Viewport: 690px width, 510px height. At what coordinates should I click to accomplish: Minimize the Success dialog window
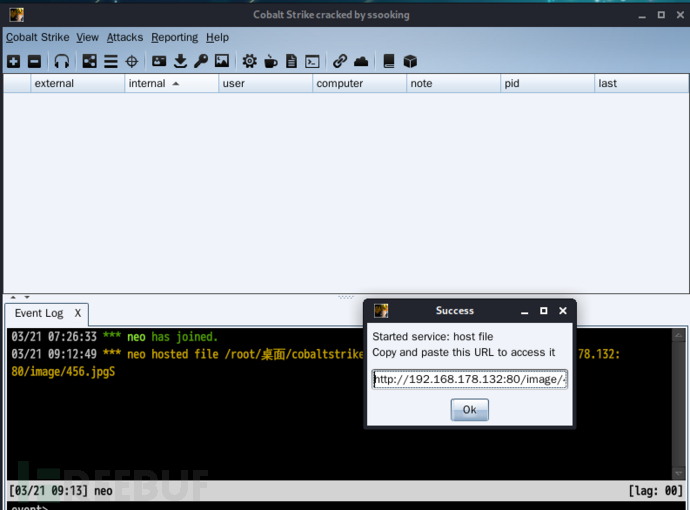pos(524,312)
